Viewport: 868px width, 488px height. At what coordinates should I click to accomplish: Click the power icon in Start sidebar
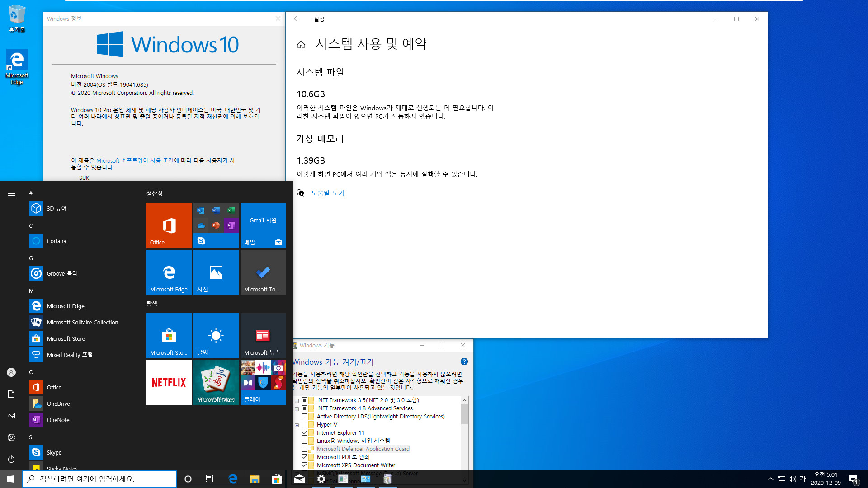pyautogui.click(x=11, y=459)
